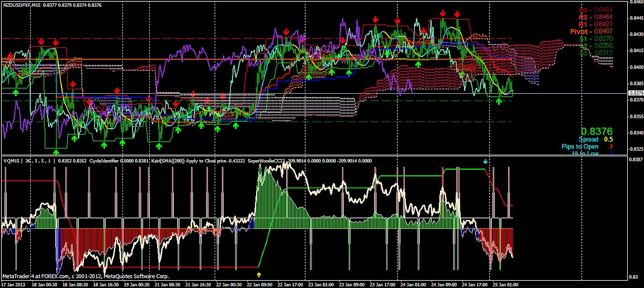Click the current price 0.8376 axis marker
The width and height of the screenshot is (644, 288).
point(635,93)
